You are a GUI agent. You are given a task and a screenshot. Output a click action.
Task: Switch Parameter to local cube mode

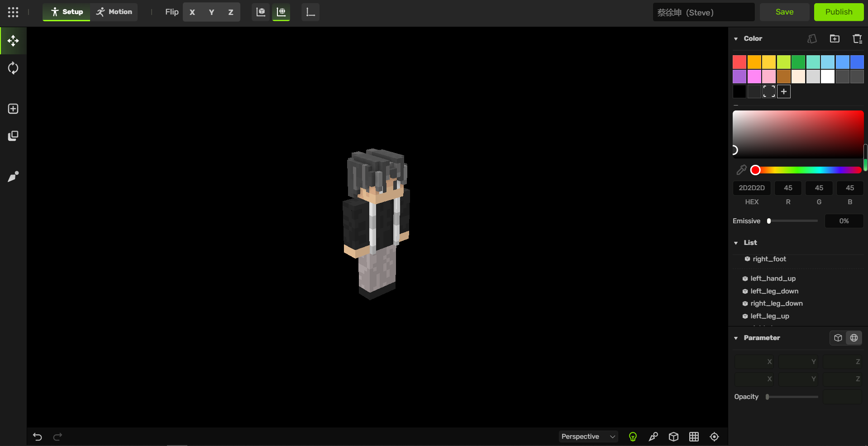click(x=838, y=338)
